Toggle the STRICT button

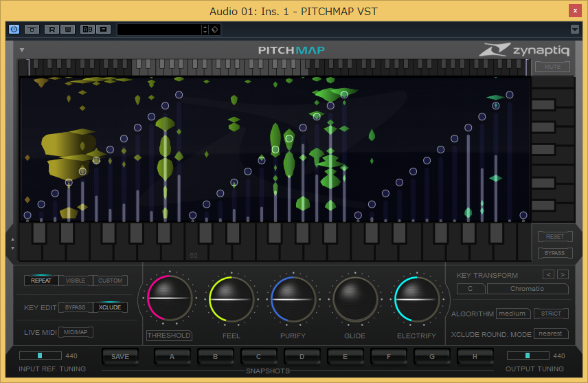tap(551, 314)
